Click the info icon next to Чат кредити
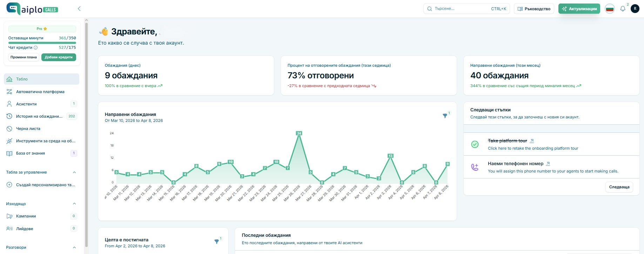The image size is (644, 254). (35, 47)
